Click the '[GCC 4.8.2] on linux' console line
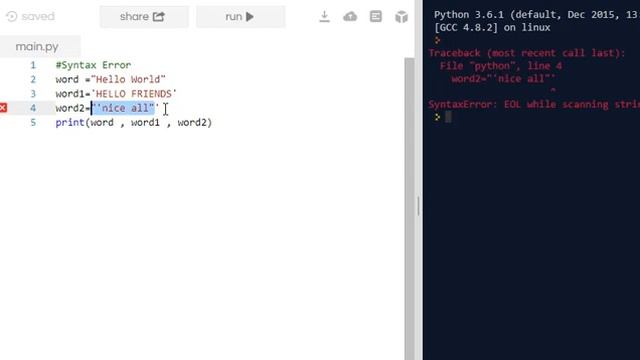The image size is (640, 360). tap(492, 28)
